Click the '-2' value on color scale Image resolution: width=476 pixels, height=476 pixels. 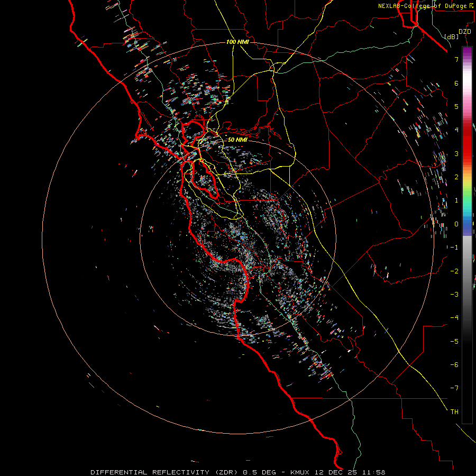click(x=454, y=271)
